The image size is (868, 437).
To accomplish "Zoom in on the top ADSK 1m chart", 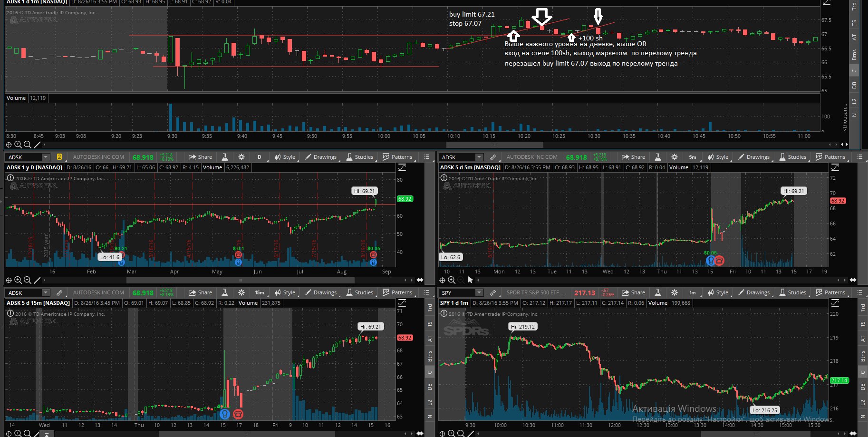I will coord(18,145).
